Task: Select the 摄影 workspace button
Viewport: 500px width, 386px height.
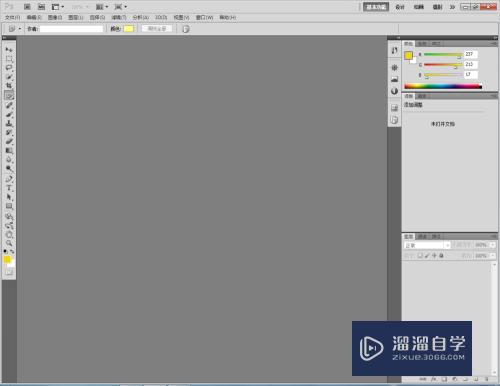Action: click(x=437, y=7)
